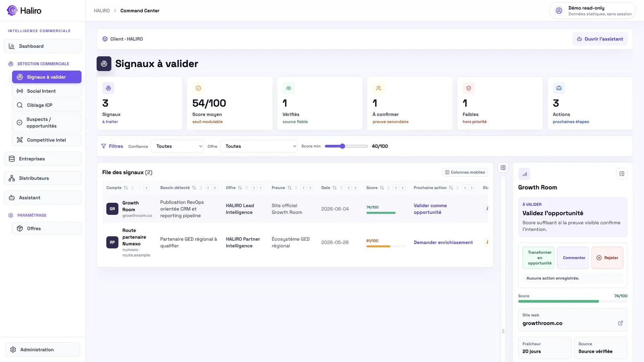Click Ouvrir l'assistant button
Image resolution: width=644 pixels, height=362 pixels.
point(600,39)
